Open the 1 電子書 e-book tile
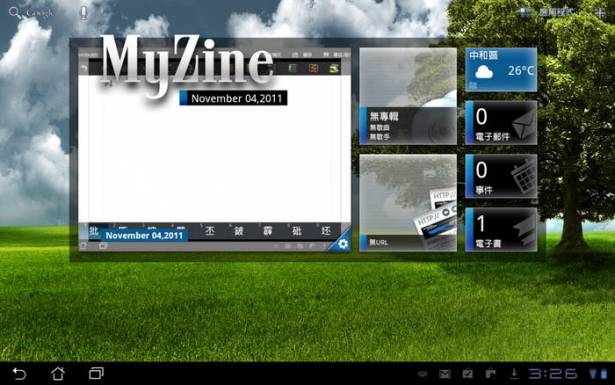Image resolution: width=615 pixels, height=385 pixels. [501, 229]
